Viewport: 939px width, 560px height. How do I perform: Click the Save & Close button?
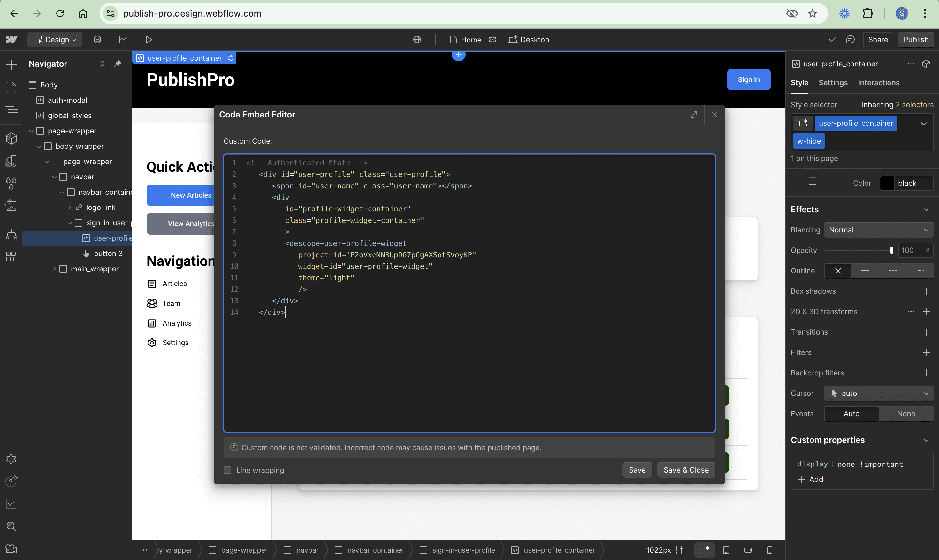pyautogui.click(x=686, y=470)
